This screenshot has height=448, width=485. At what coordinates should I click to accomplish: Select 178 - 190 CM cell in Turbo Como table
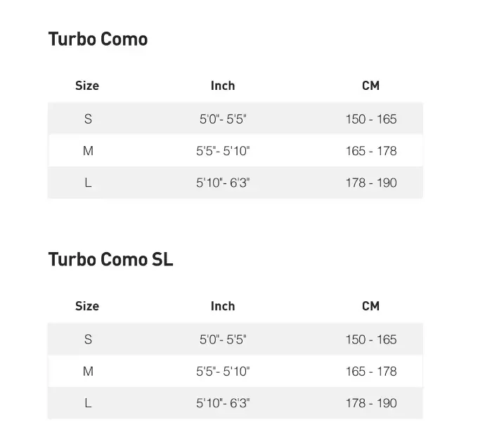pyautogui.click(x=371, y=183)
